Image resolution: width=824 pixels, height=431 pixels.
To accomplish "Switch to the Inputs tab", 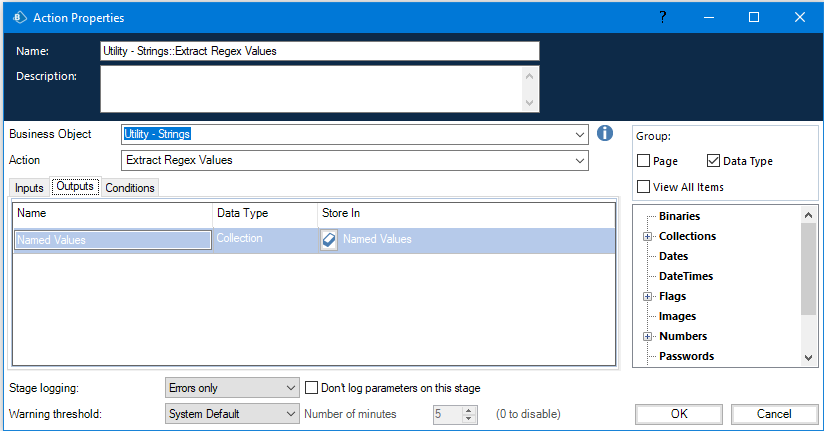I will click(29, 188).
